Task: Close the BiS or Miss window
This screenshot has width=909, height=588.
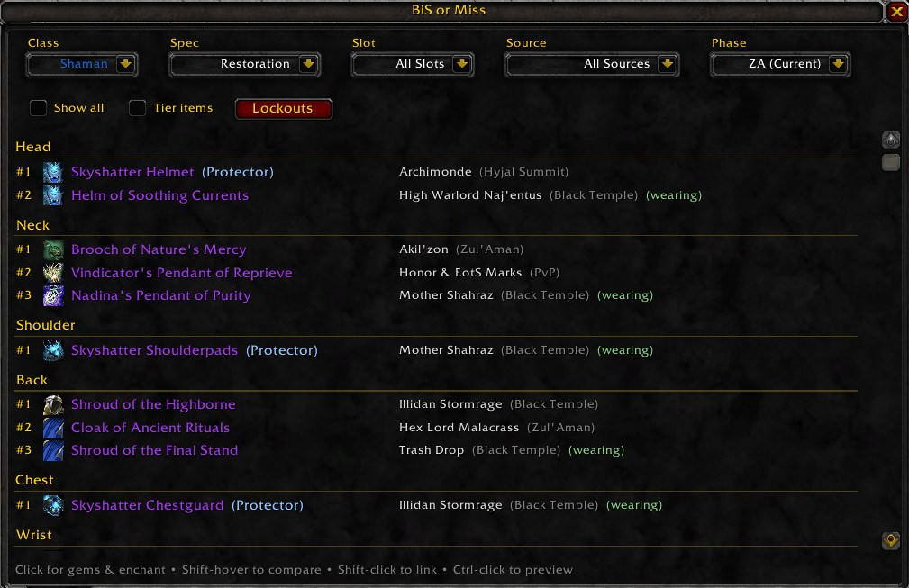Action: [x=896, y=12]
